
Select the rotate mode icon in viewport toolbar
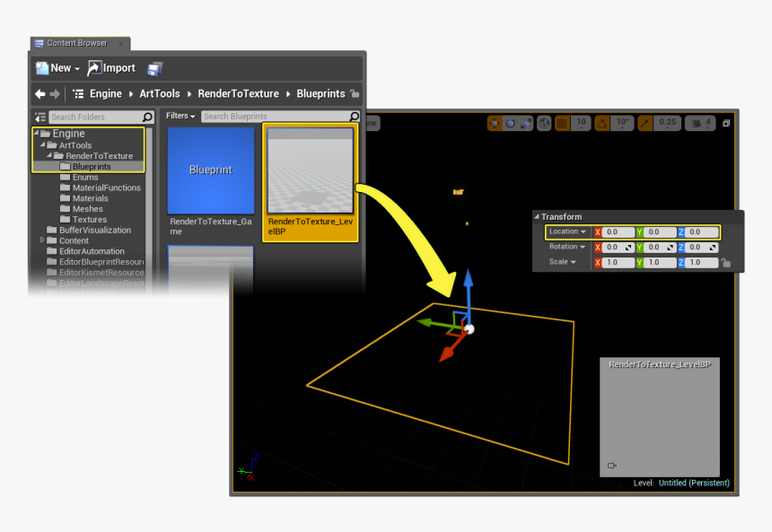point(511,123)
